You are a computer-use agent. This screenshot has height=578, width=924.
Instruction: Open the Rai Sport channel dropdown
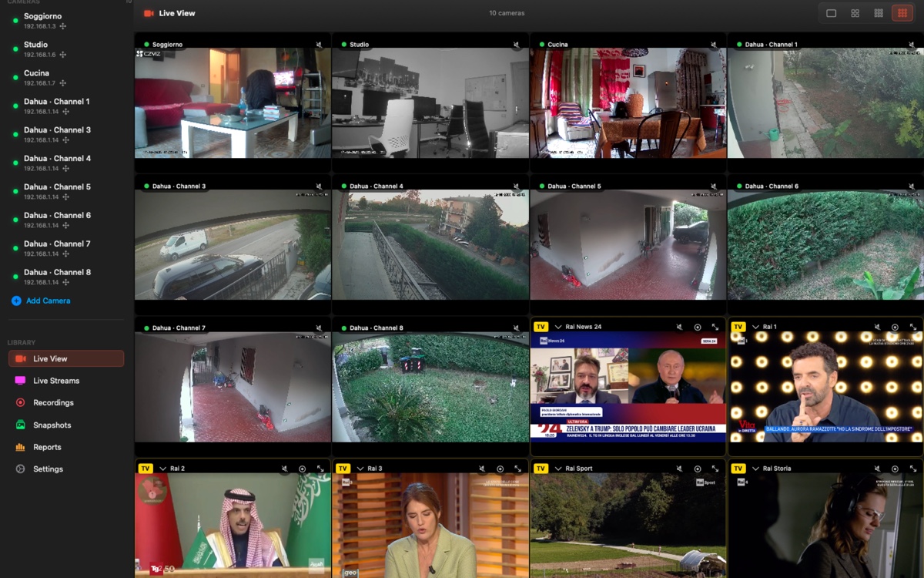pos(559,469)
